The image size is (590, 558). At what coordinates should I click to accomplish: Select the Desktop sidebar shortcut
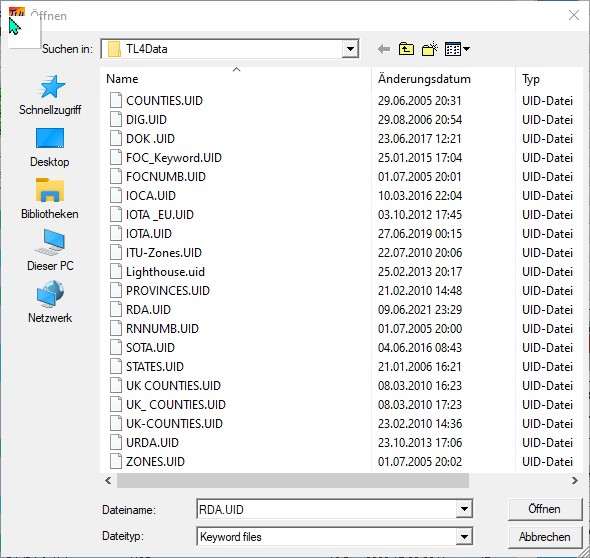tap(50, 147)
